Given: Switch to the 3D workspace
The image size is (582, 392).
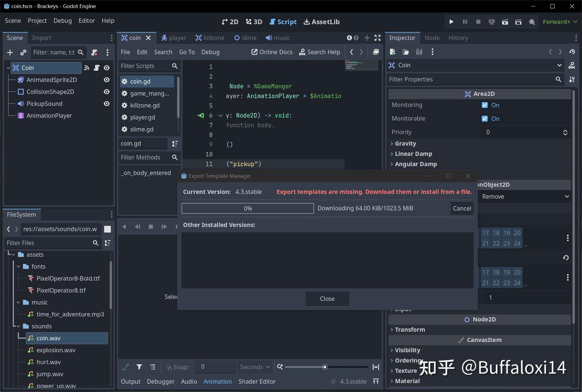Looking at the screenshot, I should (254, 22).
